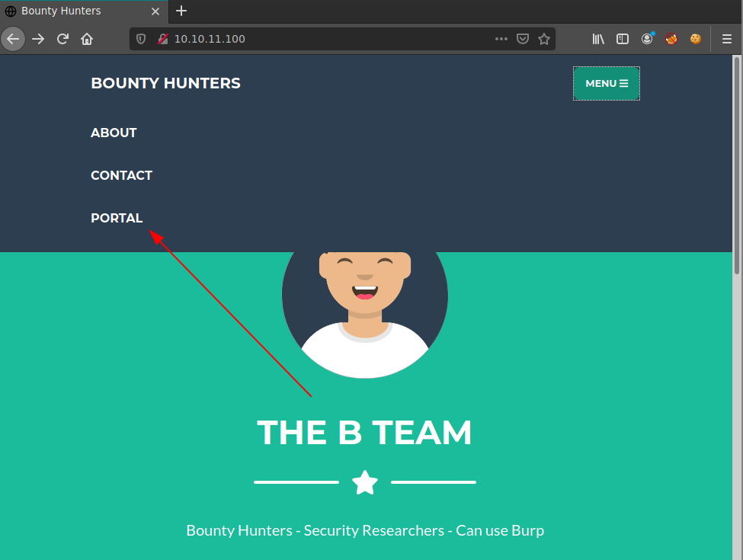Click the BOUNTY HUNTERS brand link
Image resolution: width=743 pixels, height=560 pixels.
coord(165,84)
